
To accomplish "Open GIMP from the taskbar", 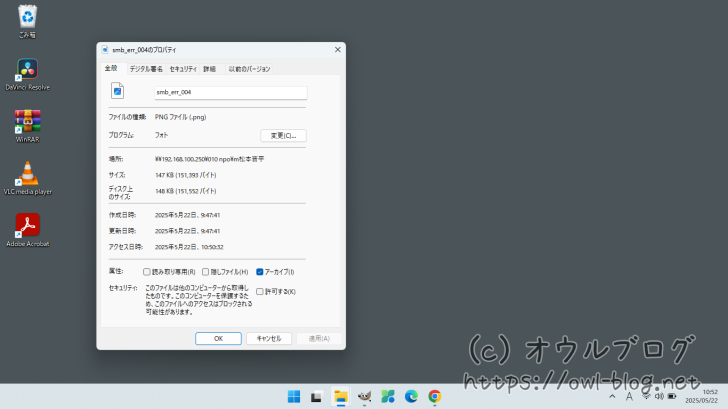I will (x=364, y=396).
